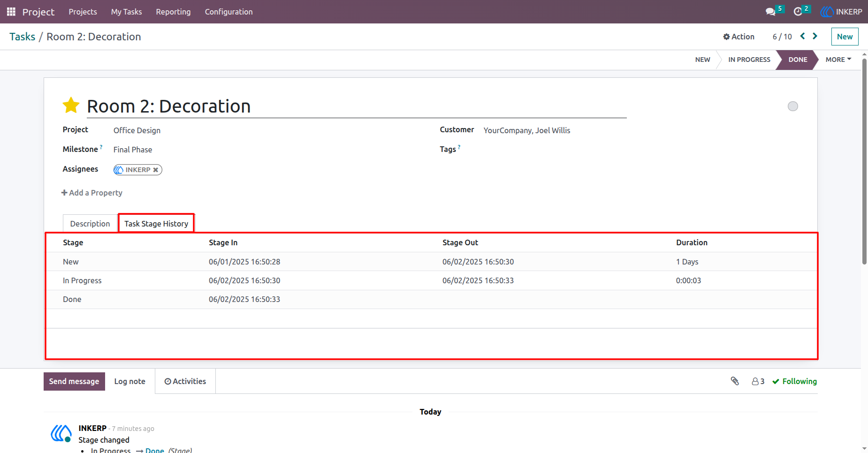
Task: Open the Activities scheduler
Action: point(185,381)
